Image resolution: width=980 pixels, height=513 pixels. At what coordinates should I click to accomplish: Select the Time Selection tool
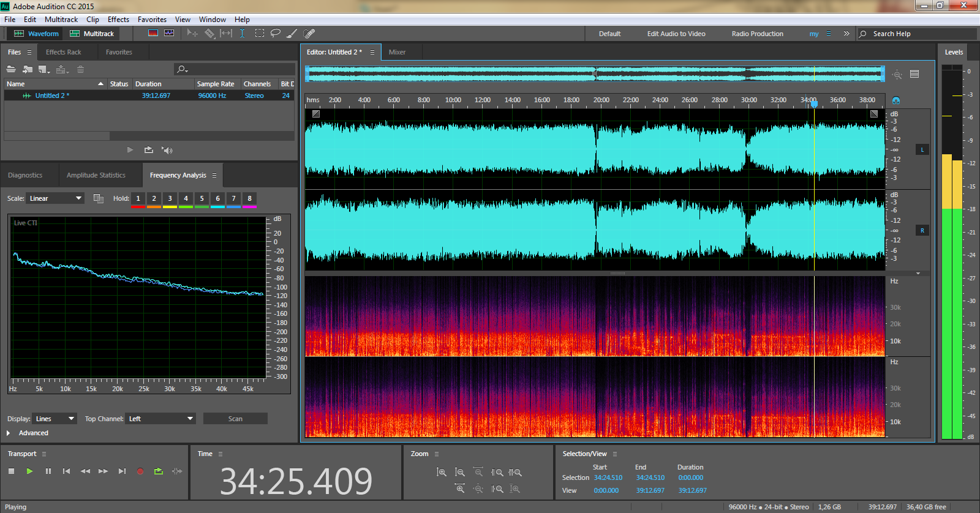[243, 33]
